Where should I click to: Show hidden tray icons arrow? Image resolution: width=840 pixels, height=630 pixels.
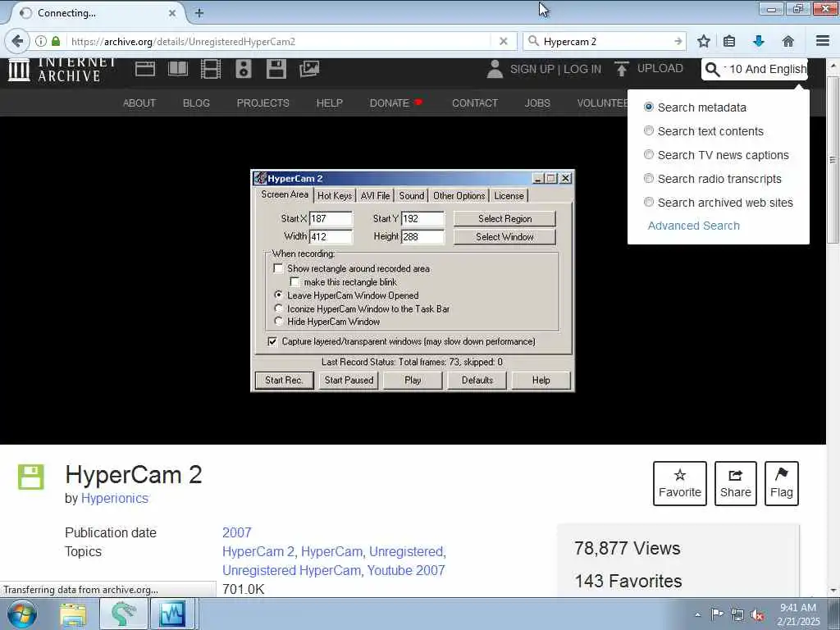tap(697, 615)
